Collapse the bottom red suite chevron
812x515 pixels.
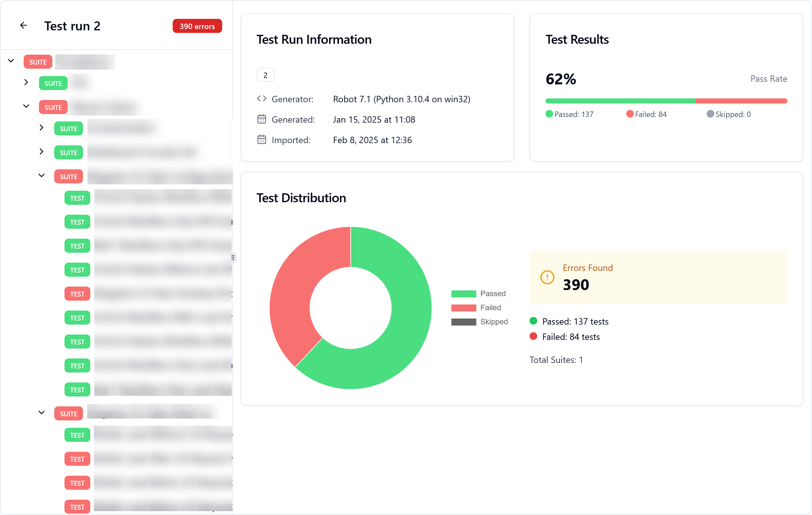pyautogui.click(x=41, y=413)
